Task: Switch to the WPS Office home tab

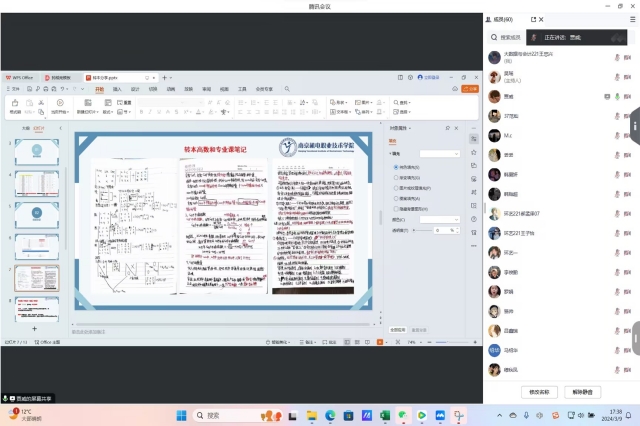Action: pos(19,77)
